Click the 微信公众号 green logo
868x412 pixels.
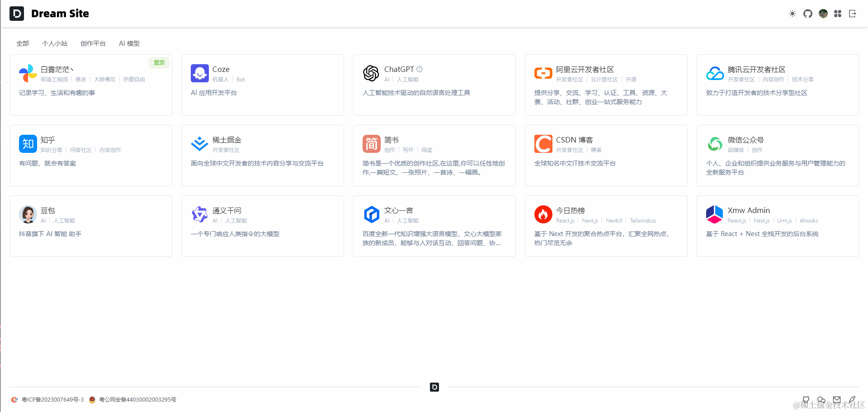pyautogui.click(x=715, y=144)
